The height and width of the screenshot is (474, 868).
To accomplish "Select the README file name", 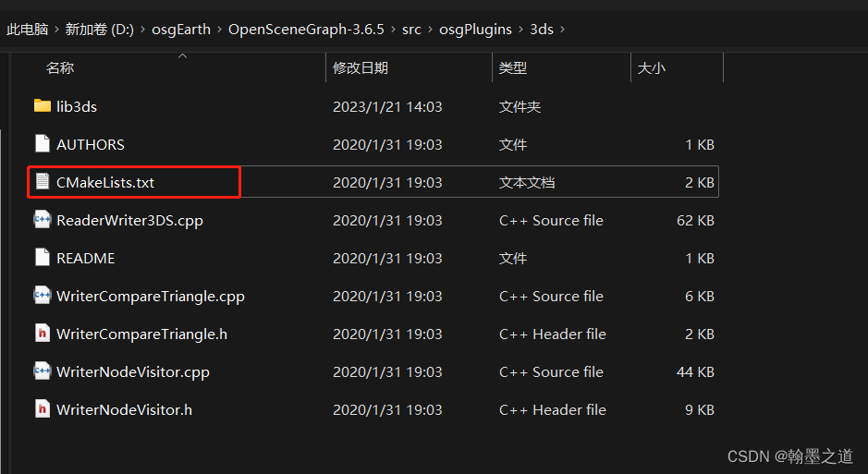I will pyautogui.click(x=86, y=259).
